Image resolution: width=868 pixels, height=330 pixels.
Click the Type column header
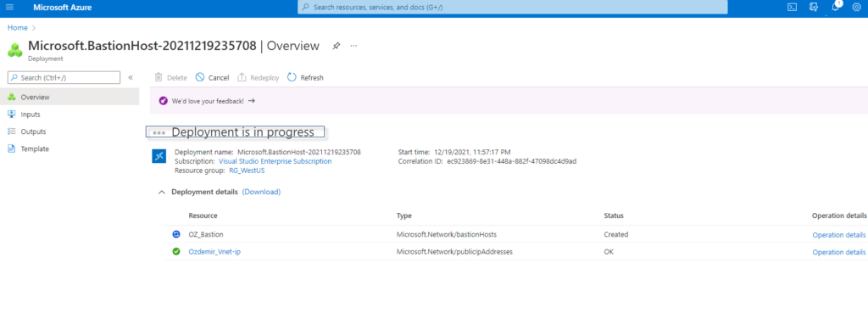pyautogui.click(x=404, y=215)
